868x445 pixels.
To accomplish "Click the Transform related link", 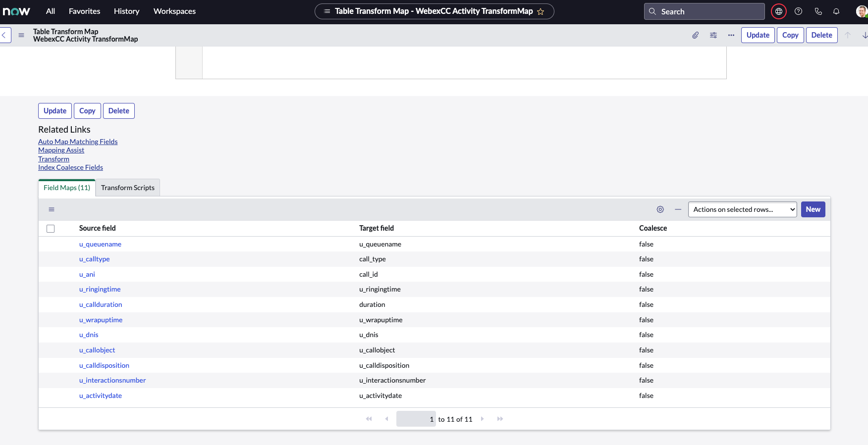I will point(54,159).
